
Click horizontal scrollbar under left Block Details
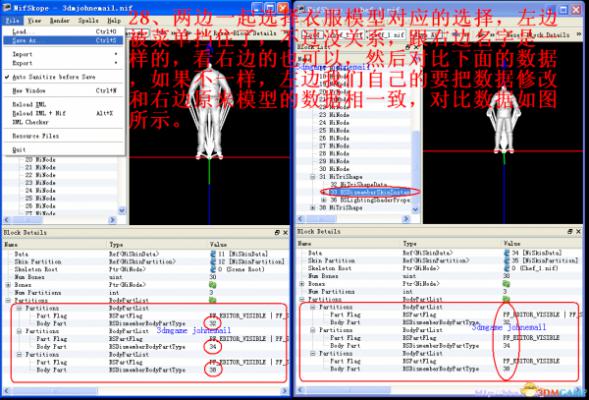coord(146,391)
